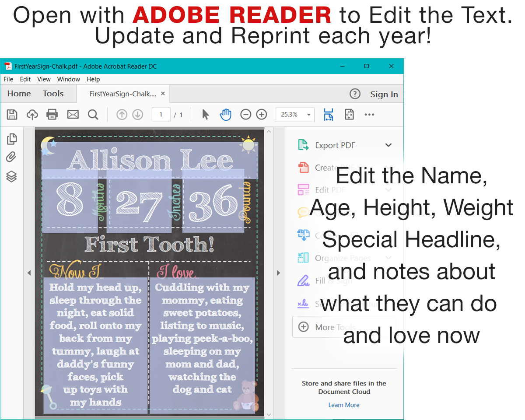Activate the Hand pan tool
The width and height of the screenshot is (525, 420).
(x=225, y=115)
